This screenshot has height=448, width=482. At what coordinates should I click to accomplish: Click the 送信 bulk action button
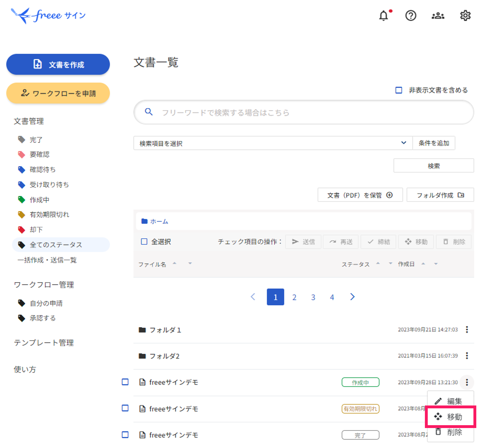[303, 242]
